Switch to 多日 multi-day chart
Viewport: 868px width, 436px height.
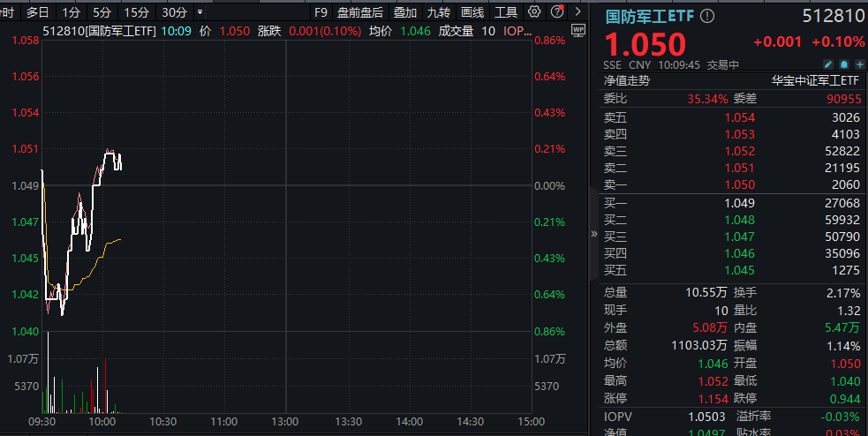pos(38,12)
